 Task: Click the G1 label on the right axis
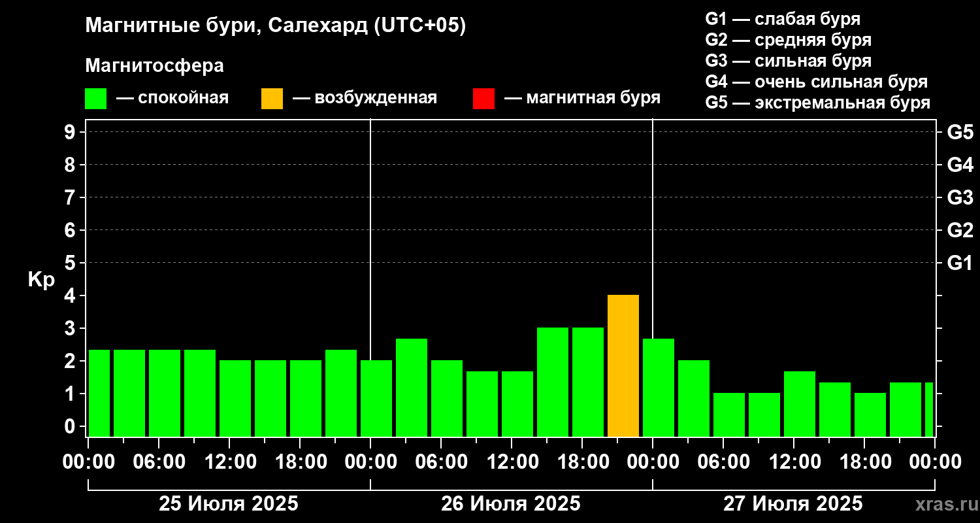pyautogui.click(x=960, y=263)
